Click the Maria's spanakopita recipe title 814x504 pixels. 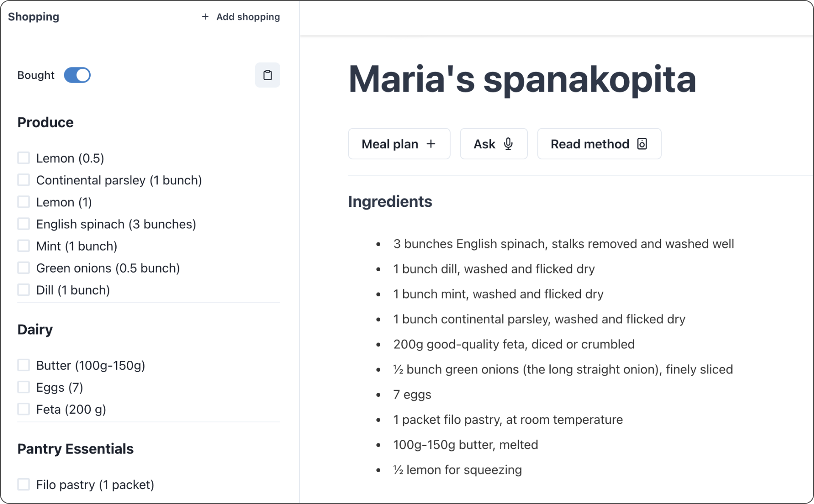[522, 79]
